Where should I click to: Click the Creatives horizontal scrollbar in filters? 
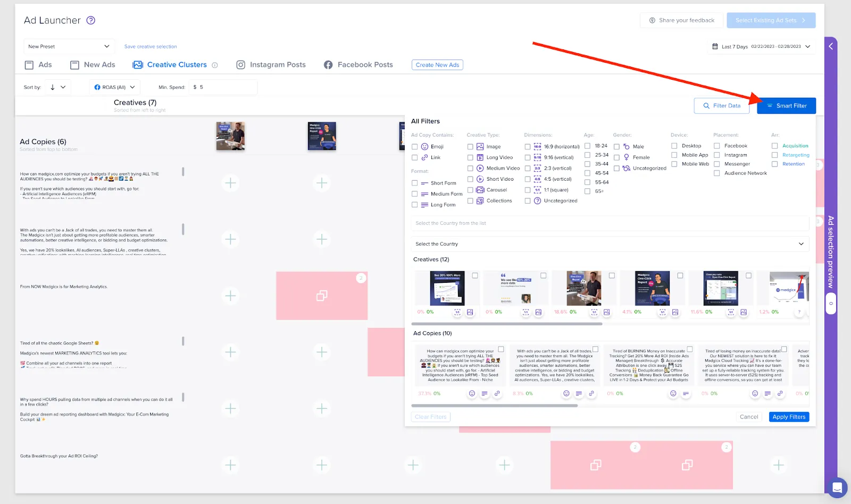(507, 324)
